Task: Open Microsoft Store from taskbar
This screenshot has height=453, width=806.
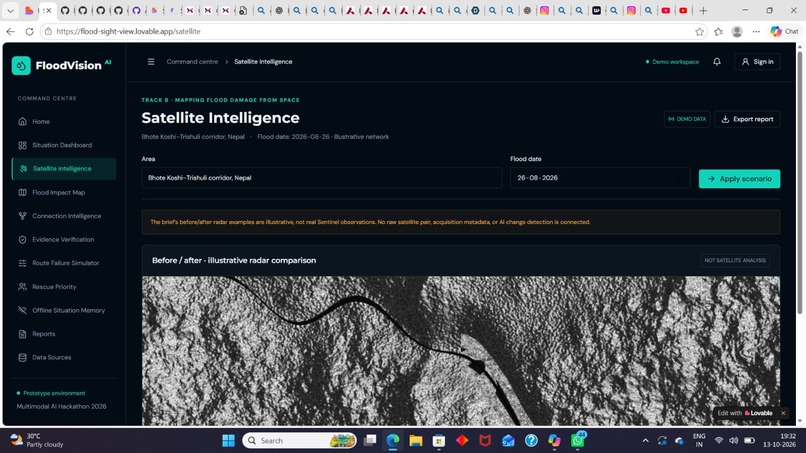Action: click(x=438, y=441)
